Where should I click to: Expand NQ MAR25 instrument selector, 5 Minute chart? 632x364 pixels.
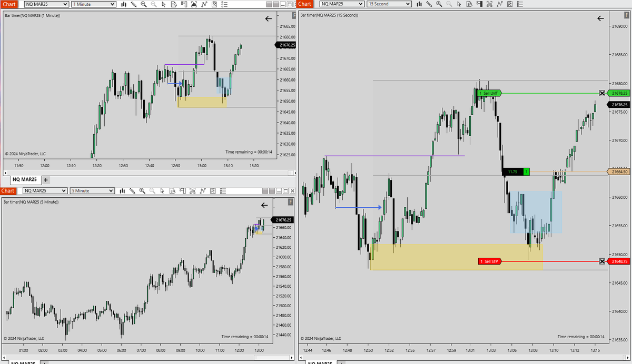tap(45, 190)
